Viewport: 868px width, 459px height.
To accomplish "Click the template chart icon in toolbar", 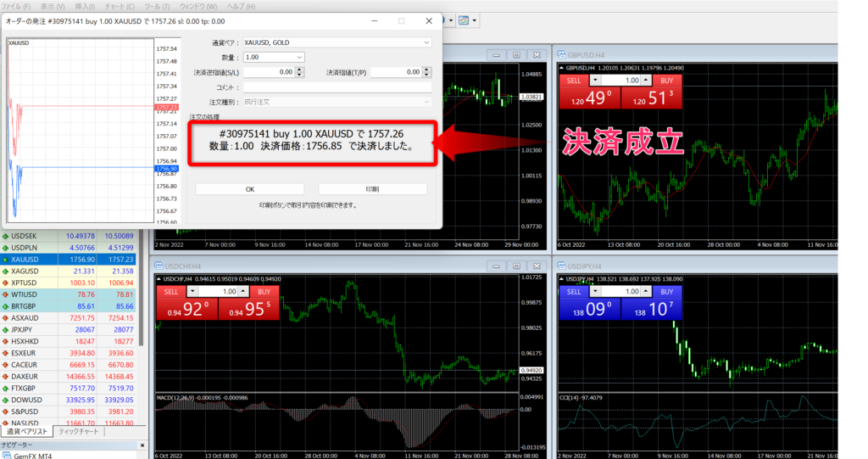I will [465, 20].
